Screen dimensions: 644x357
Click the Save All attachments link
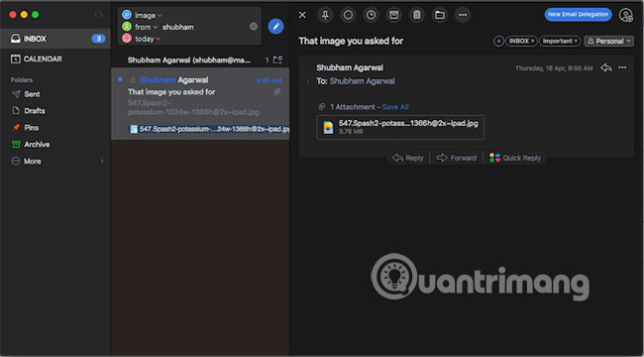click(395, 107)
